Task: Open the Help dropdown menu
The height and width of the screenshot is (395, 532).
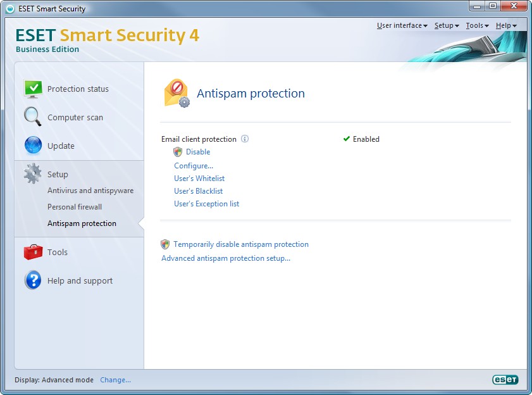Action: click(506, 25)
